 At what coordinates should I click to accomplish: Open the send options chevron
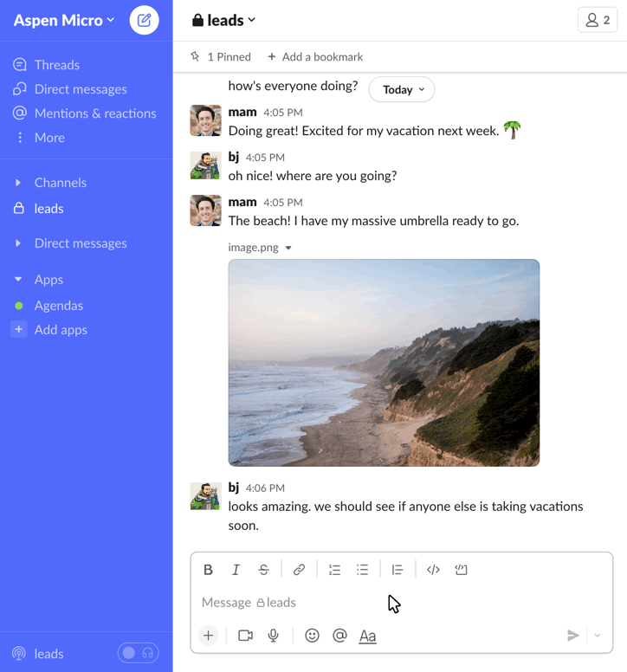tap(598, 635)
